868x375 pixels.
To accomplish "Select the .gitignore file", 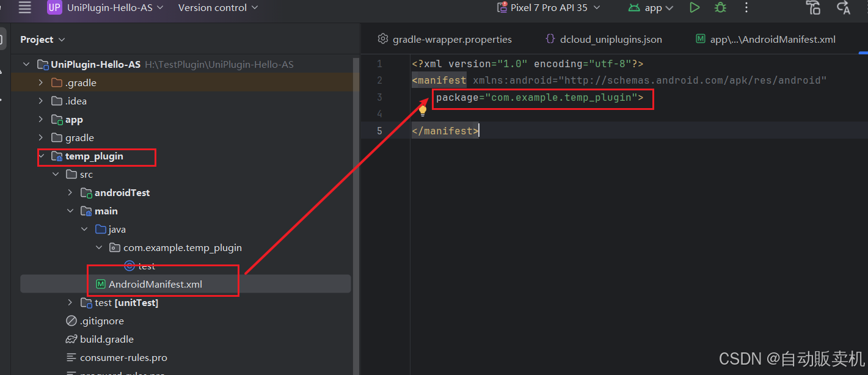I will (102, 321).
